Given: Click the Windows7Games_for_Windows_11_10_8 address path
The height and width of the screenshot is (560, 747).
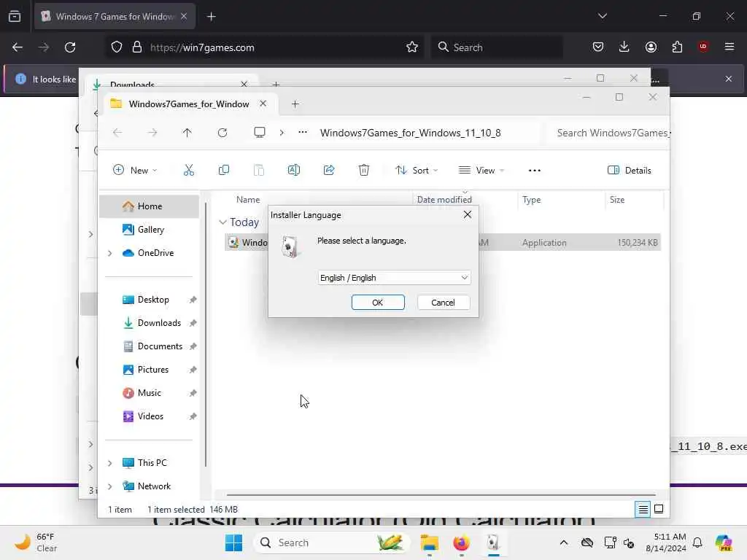Looking at the screenshot, I should point(410,133).
